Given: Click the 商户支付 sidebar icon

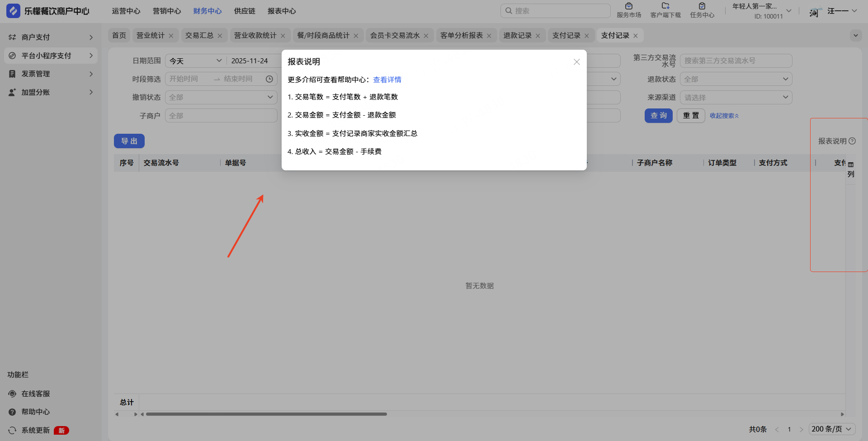Looking at the screenshot, I should pos(12,37).
